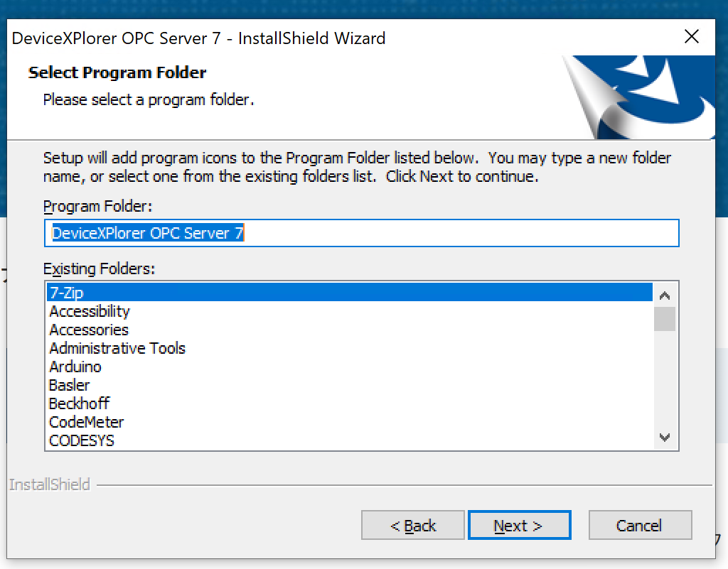728x569 pixels.
Task: Click the scrollbar thumb in folder list
Action: pos(665,319)
